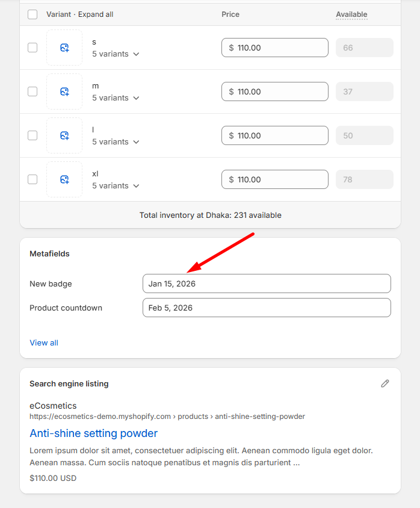The width and height of the screenshot is (420, 508).
Task: Click the New badge label
Action: point(51,284)
